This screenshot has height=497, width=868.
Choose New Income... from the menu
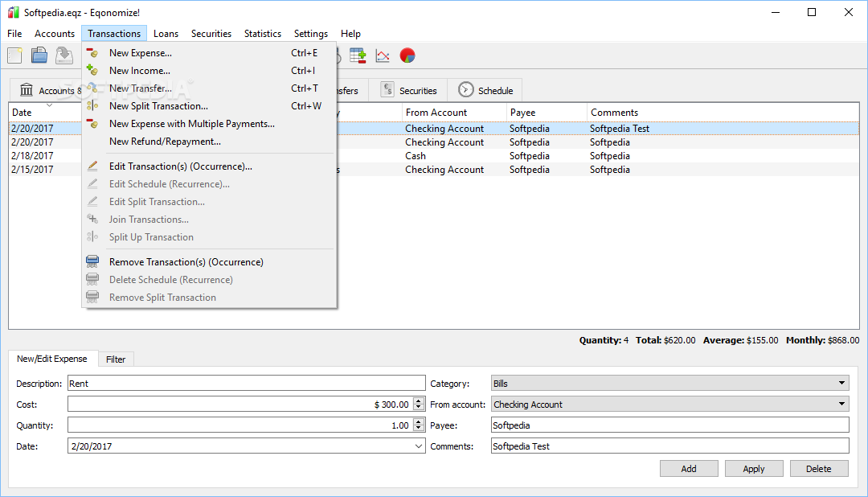[x=209, y=71]
